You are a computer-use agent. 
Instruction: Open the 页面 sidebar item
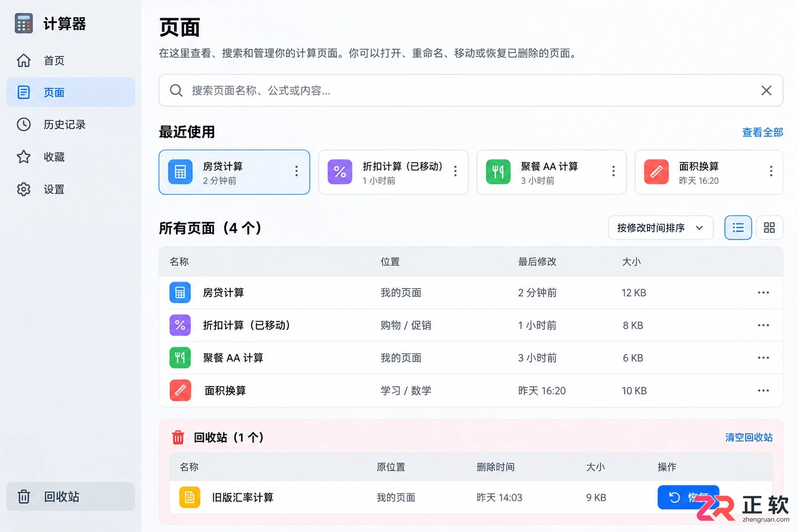tap(70, 92)
